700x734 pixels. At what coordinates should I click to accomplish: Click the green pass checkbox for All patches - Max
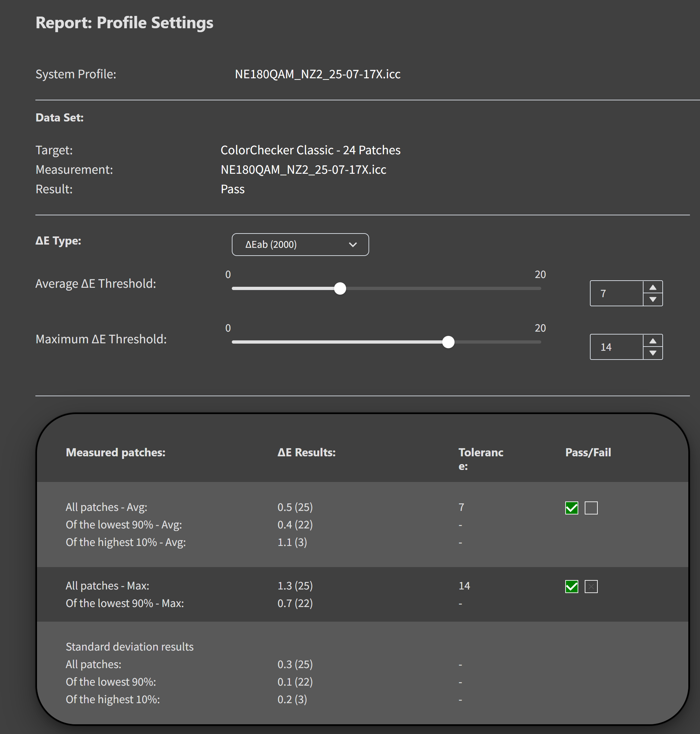tap(572, 586)
